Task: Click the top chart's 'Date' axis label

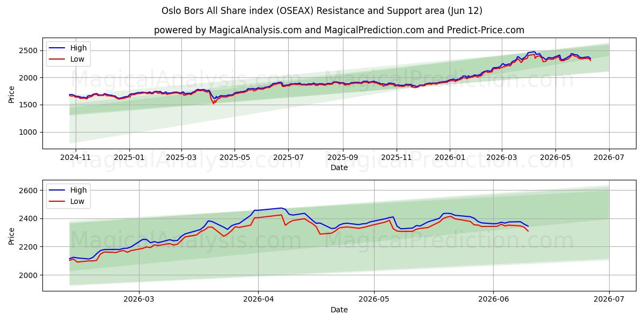Action: [x=339, y=167]
